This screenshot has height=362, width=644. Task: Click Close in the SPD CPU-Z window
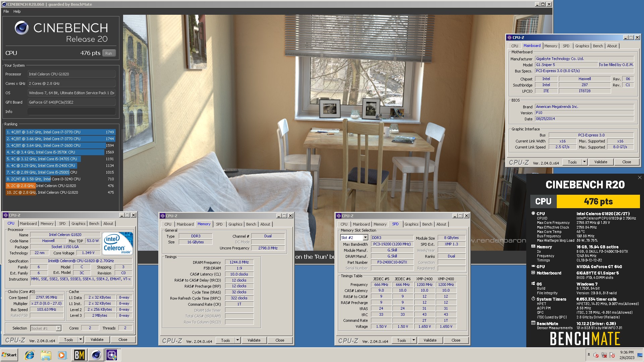tap(456, 340)
